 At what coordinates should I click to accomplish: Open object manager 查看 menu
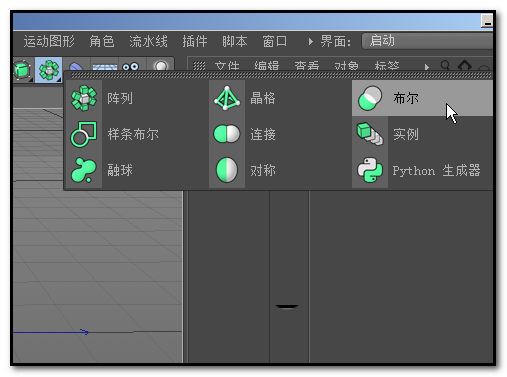[x=307, y=66]
